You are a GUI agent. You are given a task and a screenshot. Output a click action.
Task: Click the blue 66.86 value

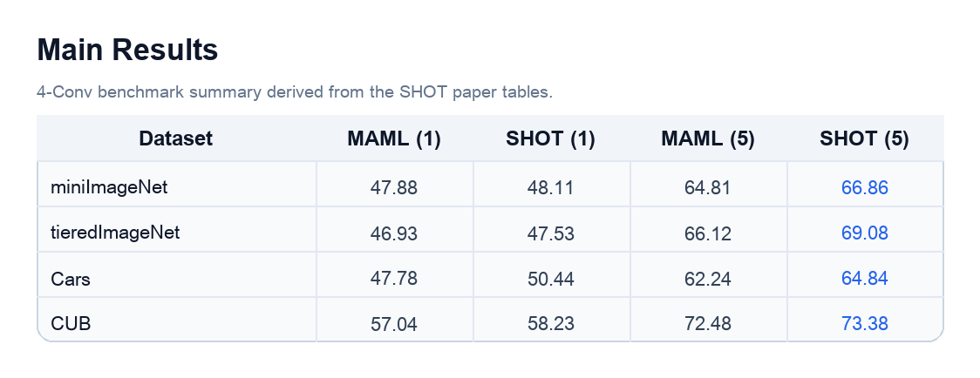coord(864,187)
